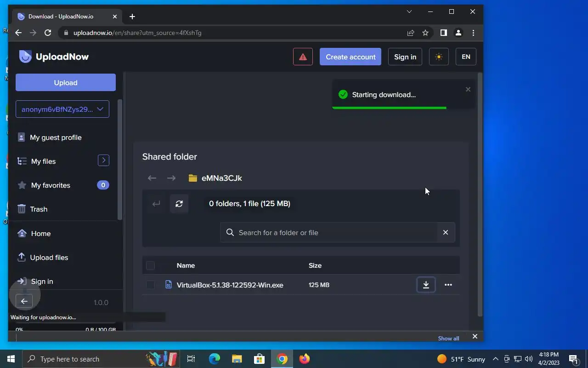Open File Explorer from taskbar
Screen dimensions: 588x368
pyautogui.click(x=237, y=359)
